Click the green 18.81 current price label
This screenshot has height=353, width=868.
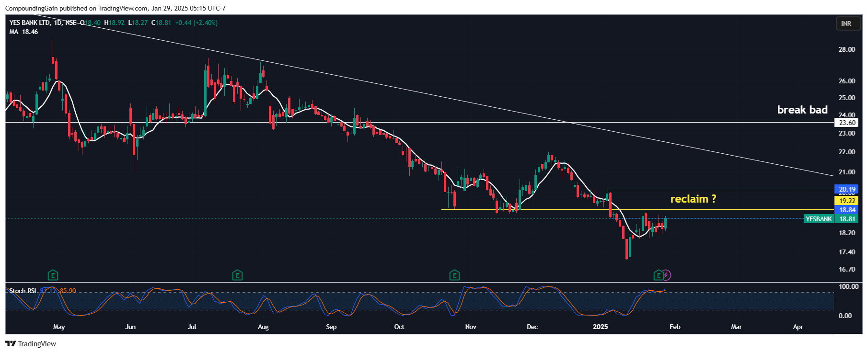point(847,219)
